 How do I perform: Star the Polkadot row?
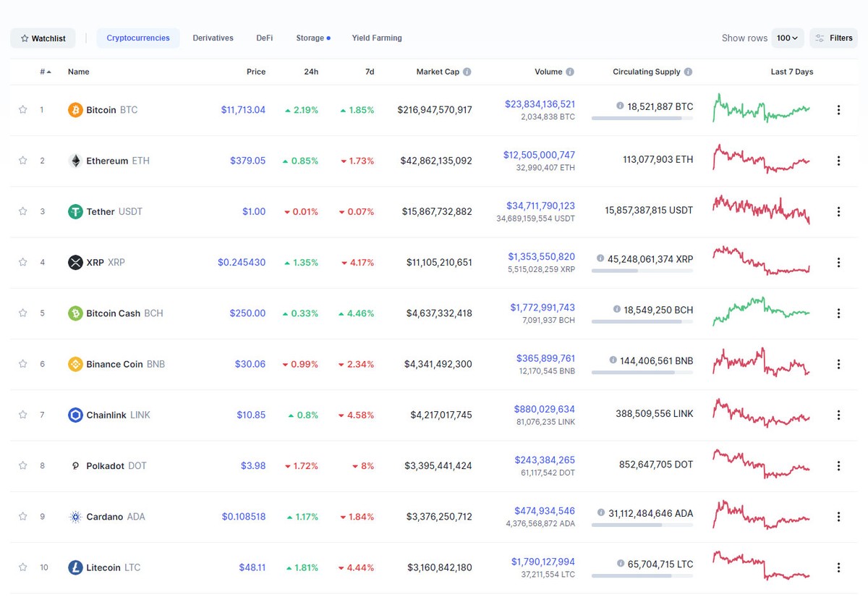pyautogui.click(x=22, y=465)
